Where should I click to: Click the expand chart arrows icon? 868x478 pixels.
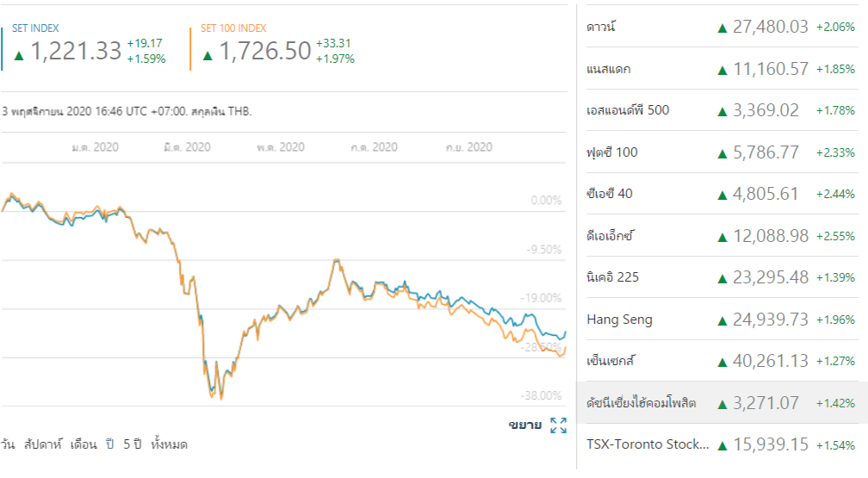558,425
